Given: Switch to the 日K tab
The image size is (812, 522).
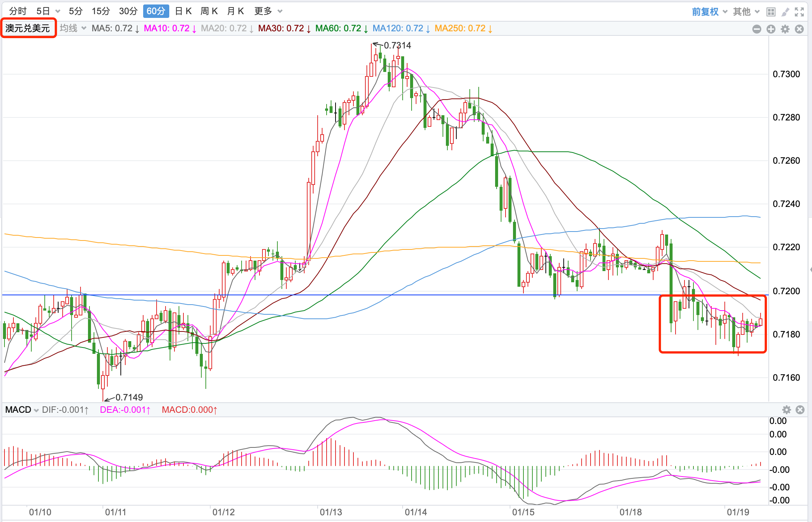Looking at the screenshot, I should [x=183, y=11].
